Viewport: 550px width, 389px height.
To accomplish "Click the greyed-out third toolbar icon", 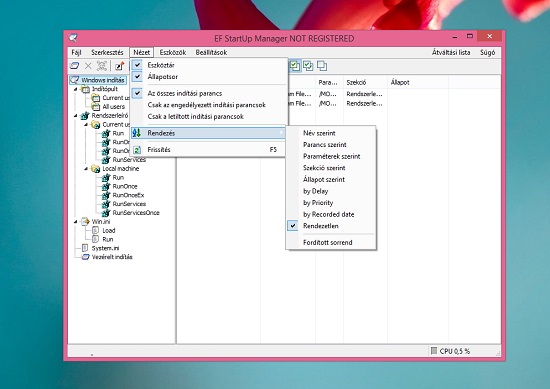I will 102,66.
